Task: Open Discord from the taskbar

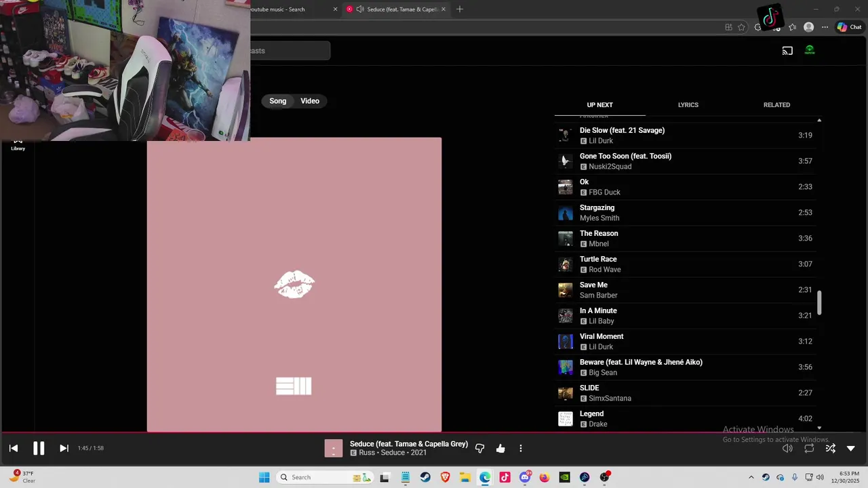Action: click(525, 477)
